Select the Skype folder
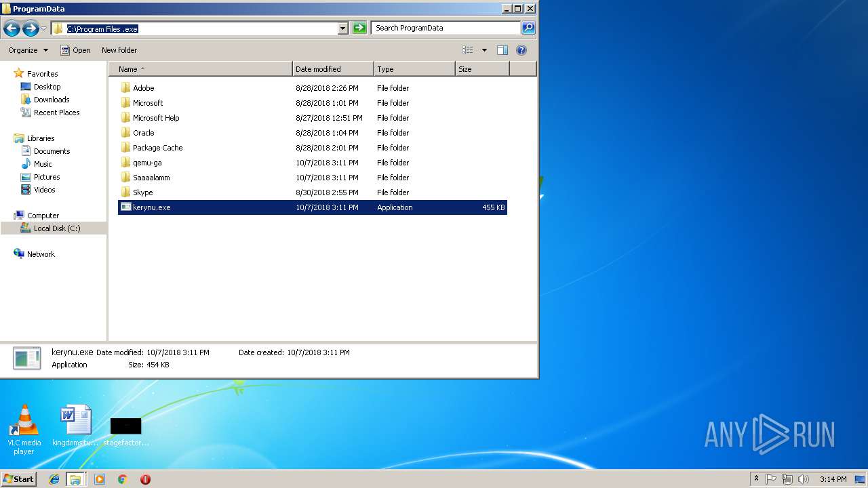The width and height of the screenshot is (868, 488). coord(137,192)
